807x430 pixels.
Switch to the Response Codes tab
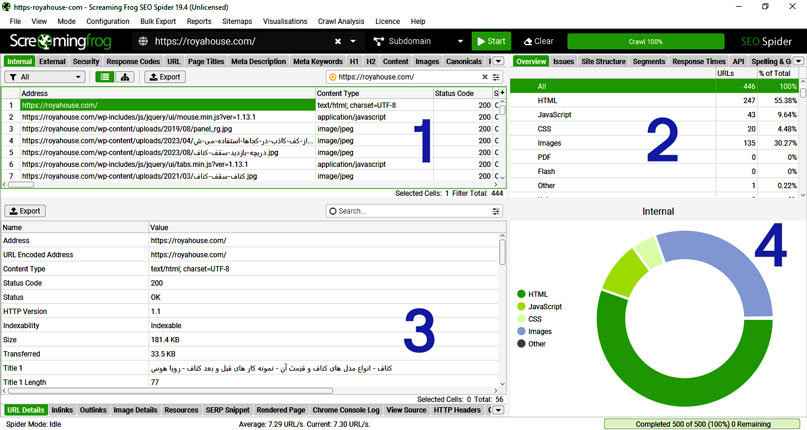pyautogui.click(x=133, y=61)
